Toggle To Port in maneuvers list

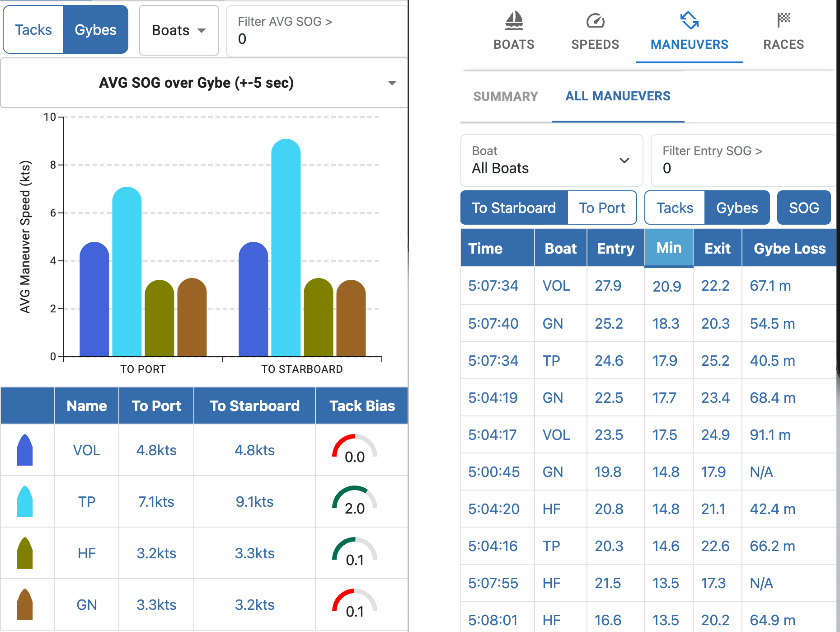click(x=602, y=208)
